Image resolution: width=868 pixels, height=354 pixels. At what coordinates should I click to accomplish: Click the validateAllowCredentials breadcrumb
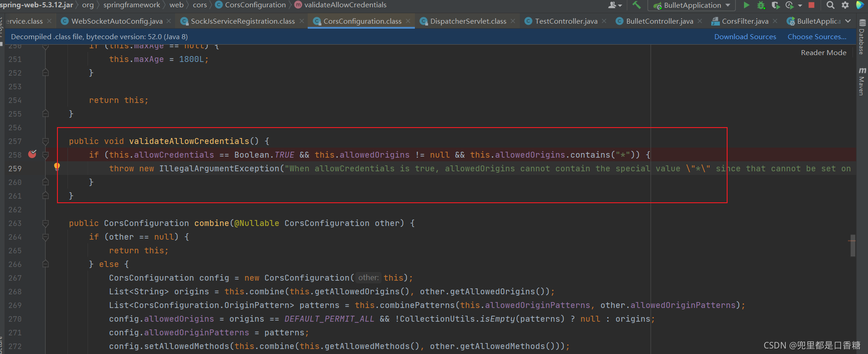341,5
